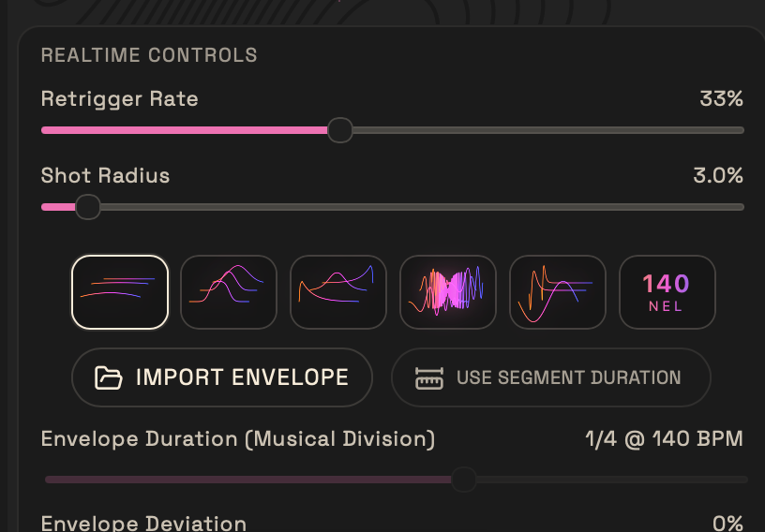765x532 pixels.
Task: Choose the third curved envelope preset
Action: point(338,292)
